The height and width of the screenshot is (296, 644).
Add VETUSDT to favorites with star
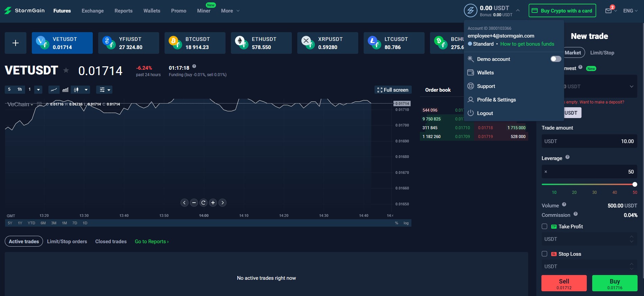(66, 70)
